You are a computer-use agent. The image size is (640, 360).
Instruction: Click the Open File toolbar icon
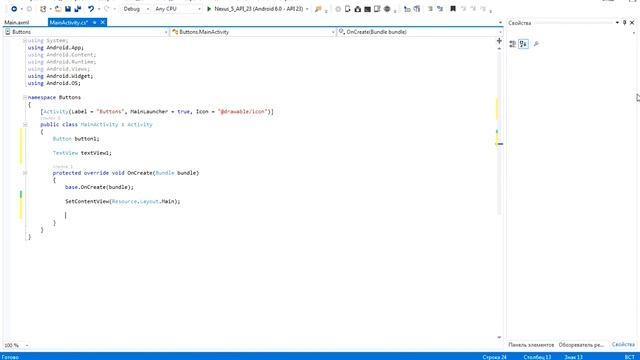[x=58, y=9]
